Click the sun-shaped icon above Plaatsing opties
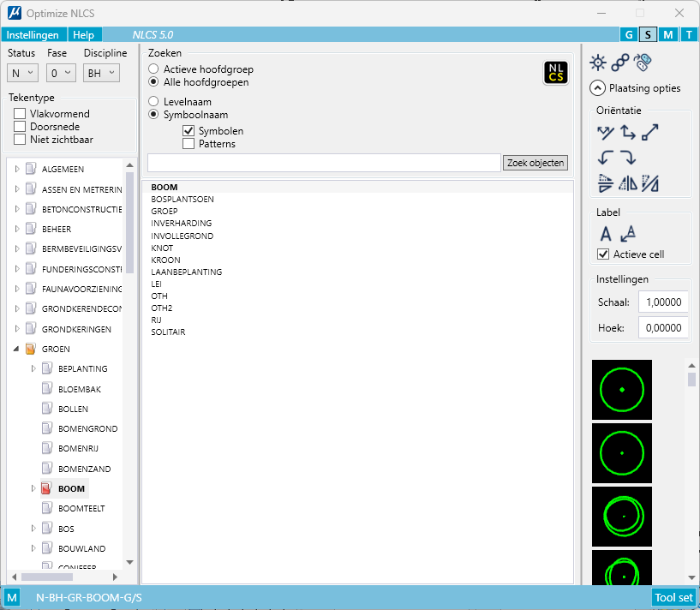700x610 pixels. [x=598, y=63]
